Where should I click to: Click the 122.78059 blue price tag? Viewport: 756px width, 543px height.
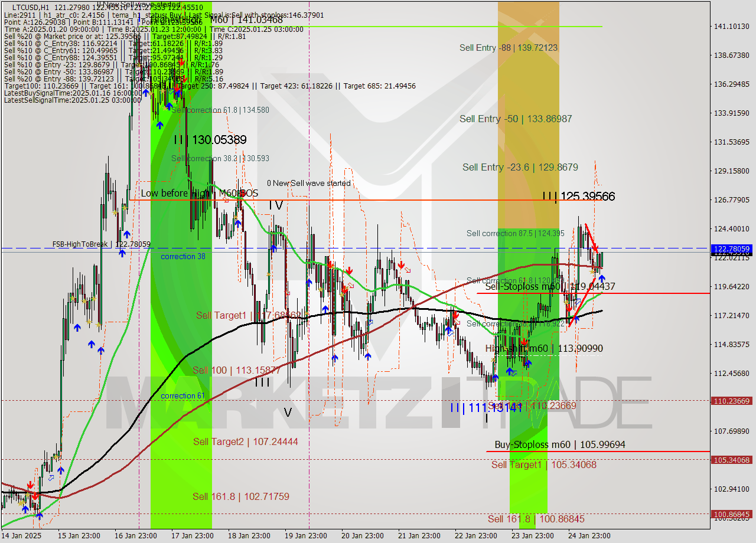[732, 248]
